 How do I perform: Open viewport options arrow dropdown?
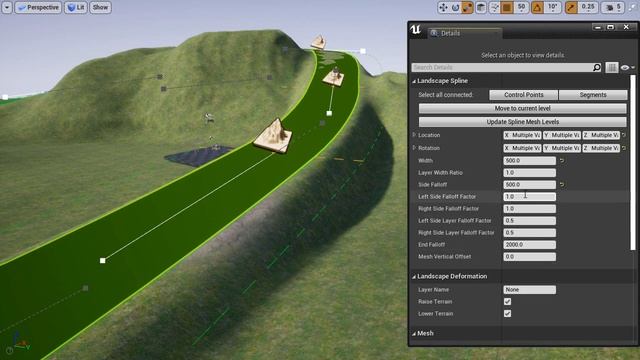7,7
